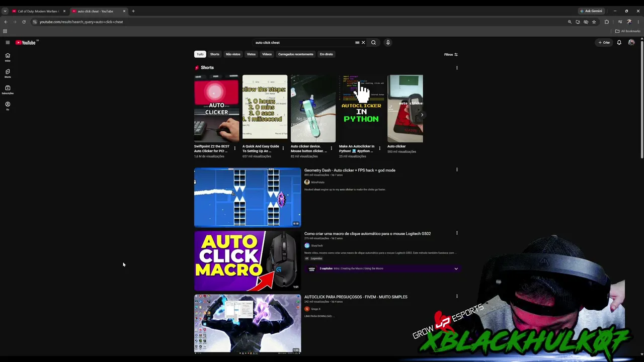The width and height of the screenshot is (644, 362).
Task: Filter results by Não vistos
Action: (233, 54)
